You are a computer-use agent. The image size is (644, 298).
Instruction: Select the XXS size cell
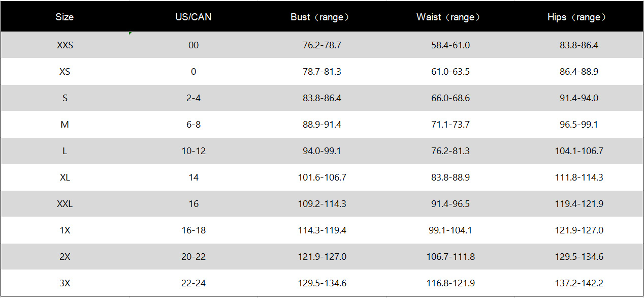tap(65, 45)
